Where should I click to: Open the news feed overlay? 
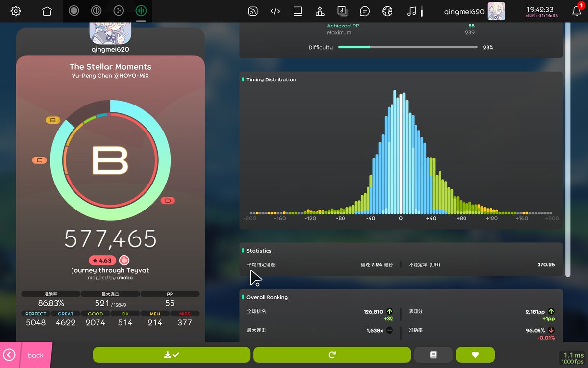(x=253, y=11)
